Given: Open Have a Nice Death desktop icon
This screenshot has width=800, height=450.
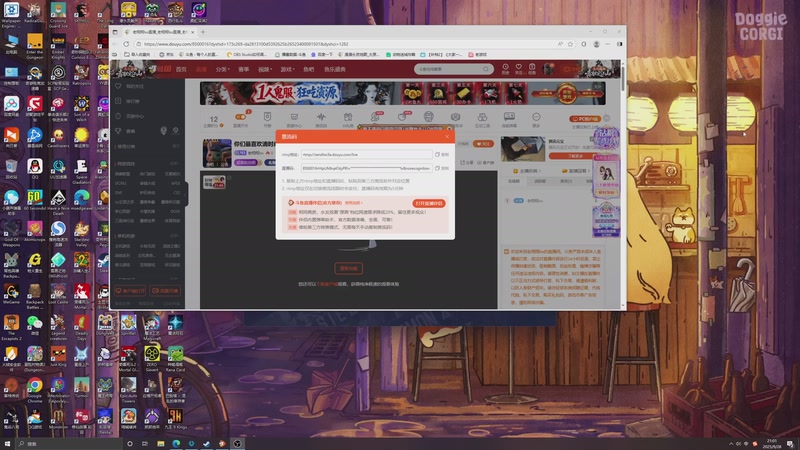Looking at the screenshot, I should click(x=58, y=203).
